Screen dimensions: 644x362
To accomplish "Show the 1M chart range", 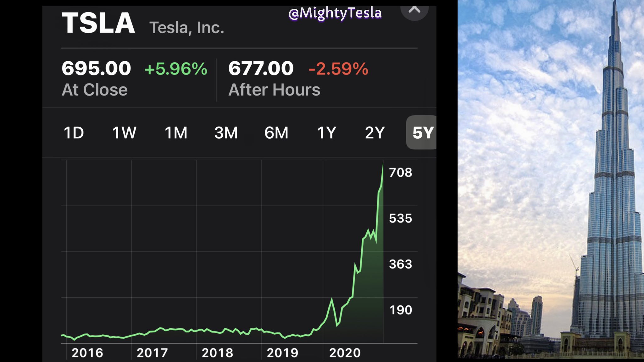I will [176, 133].
